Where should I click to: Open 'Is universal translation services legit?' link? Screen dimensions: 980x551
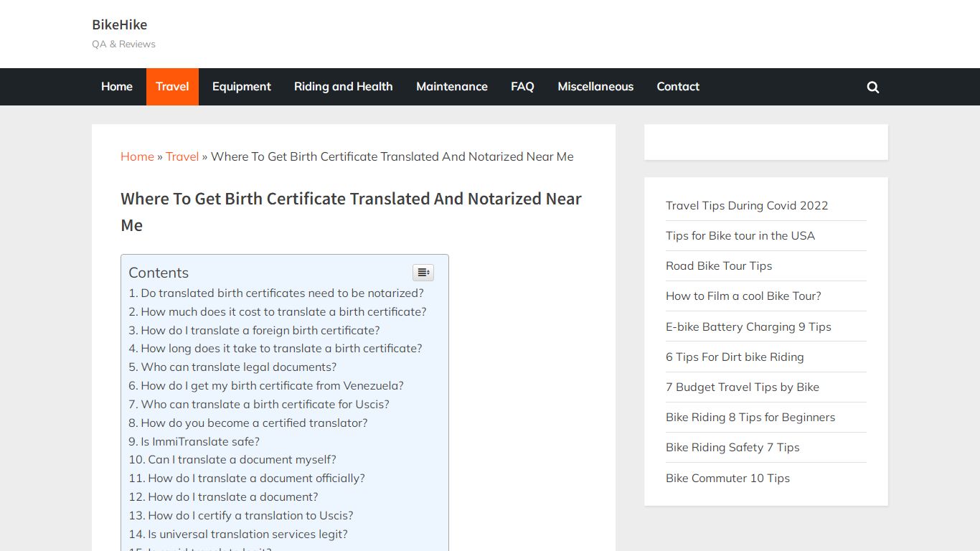pos(238,534)
